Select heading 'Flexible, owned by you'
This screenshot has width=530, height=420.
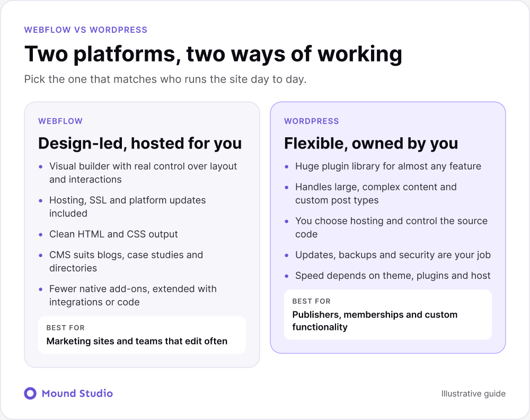pos(371,143)
